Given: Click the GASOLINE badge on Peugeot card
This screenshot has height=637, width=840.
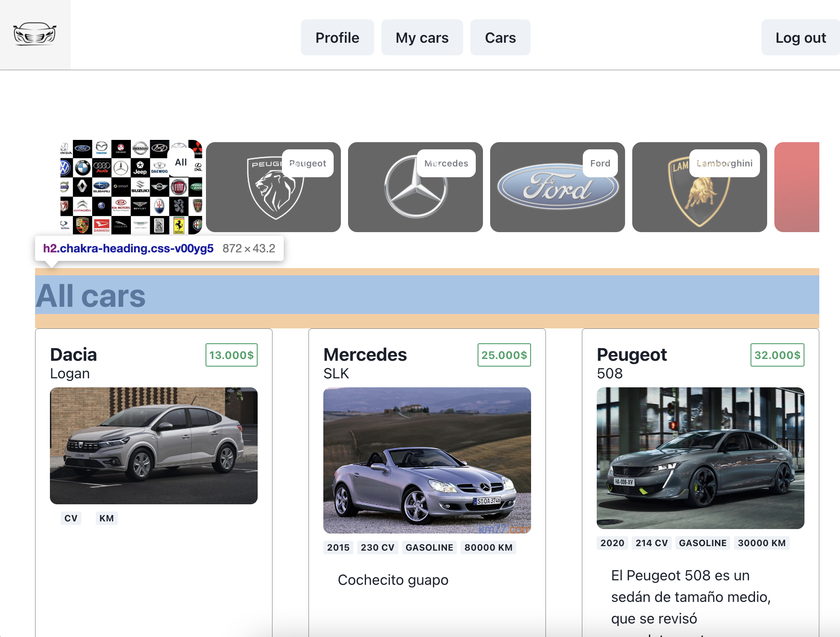Looking at the screenshot, I should (x=703, y=543).
